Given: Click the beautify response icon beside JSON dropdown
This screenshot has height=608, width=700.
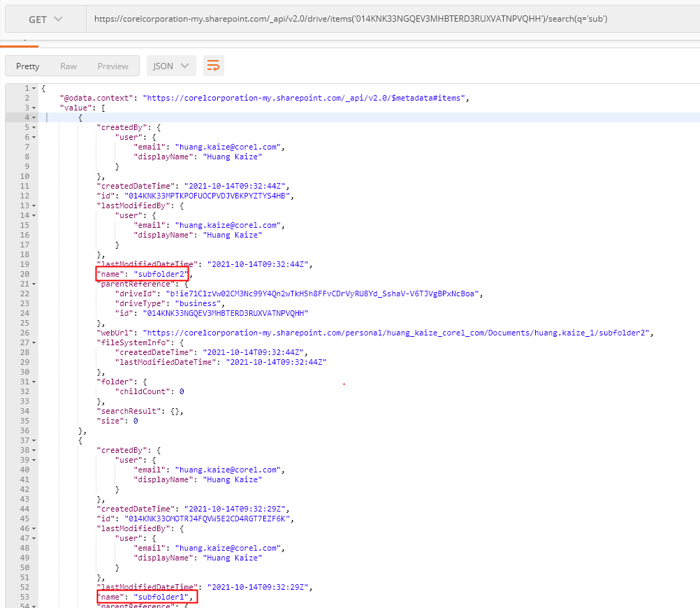Looking at the screenshot, I should coord(214,65).
